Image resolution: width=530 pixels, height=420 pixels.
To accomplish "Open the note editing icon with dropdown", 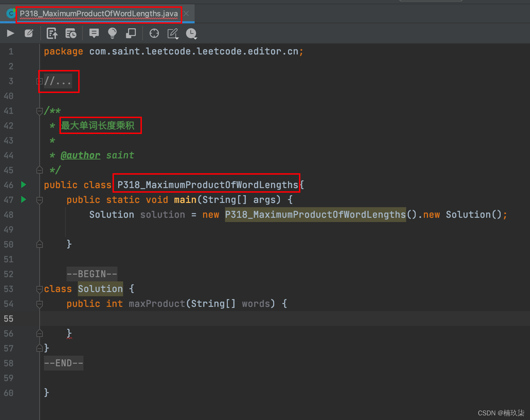I will [173, 33].
